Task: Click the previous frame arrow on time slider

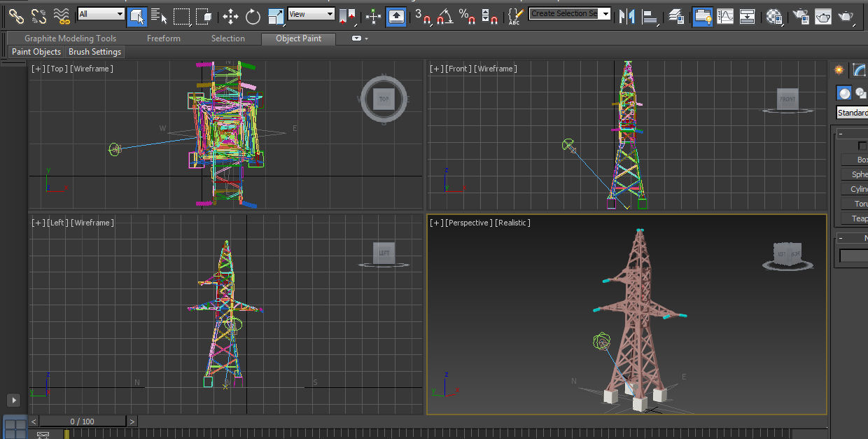Action: 34,421
